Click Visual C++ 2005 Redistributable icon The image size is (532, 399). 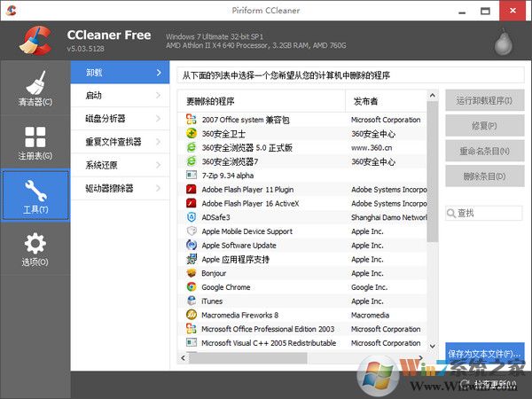click(192, 342)
